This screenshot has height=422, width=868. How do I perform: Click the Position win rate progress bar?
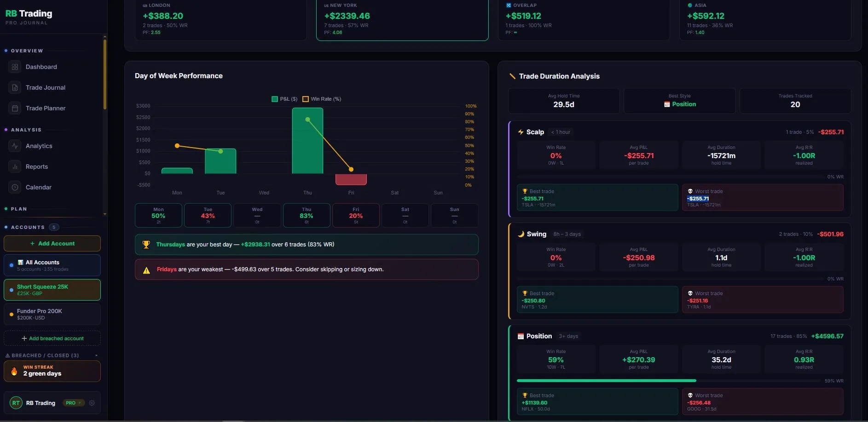tap(668, 381)
